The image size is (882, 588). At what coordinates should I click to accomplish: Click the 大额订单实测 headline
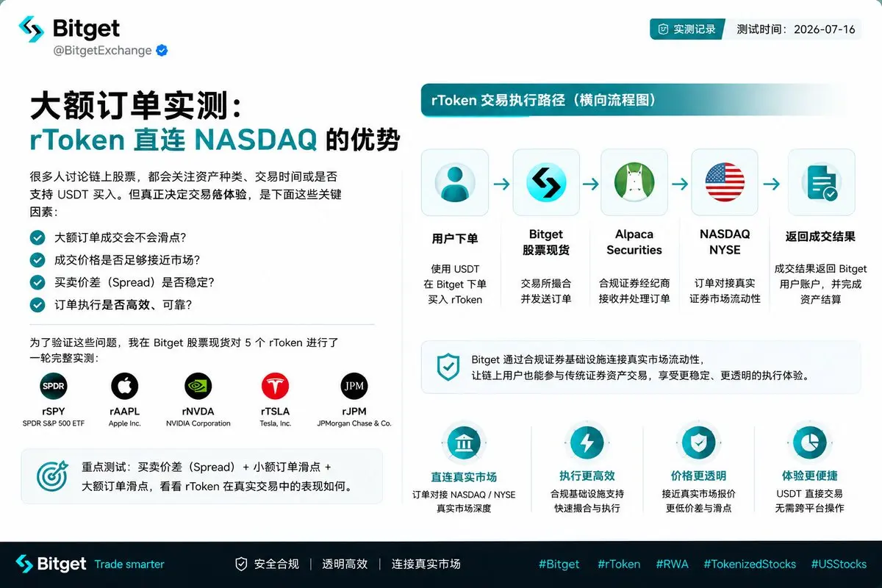(x=136, y=107)
